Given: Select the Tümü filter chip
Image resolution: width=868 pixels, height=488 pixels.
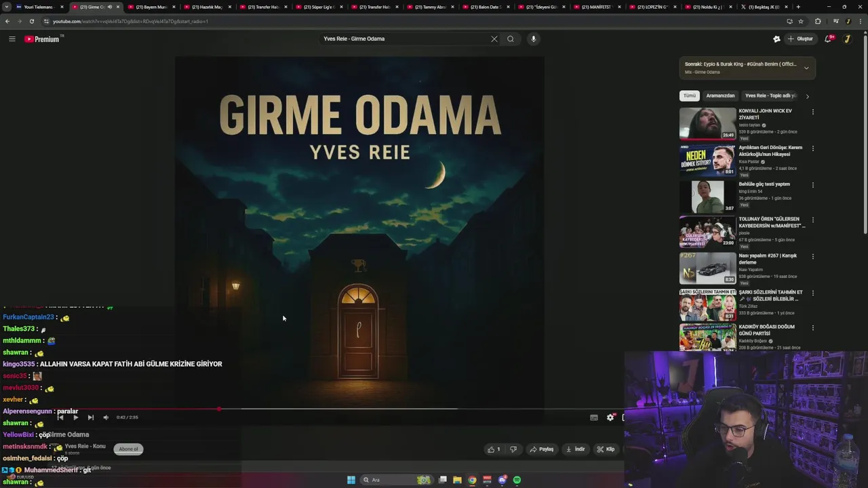Looking at the screenshot, I should 690,96.
